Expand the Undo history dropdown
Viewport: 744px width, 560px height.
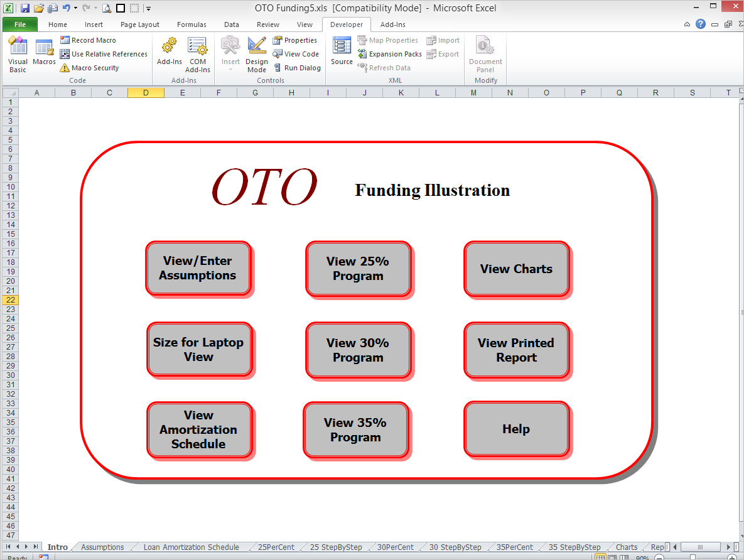click(x=75, y=8)
